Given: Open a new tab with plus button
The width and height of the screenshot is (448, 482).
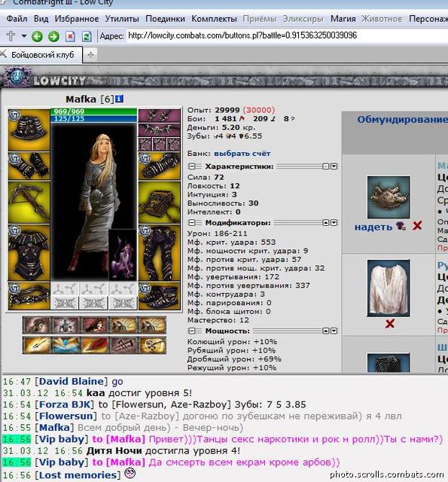Looking at the screenshot, I should tap(90, 55).
